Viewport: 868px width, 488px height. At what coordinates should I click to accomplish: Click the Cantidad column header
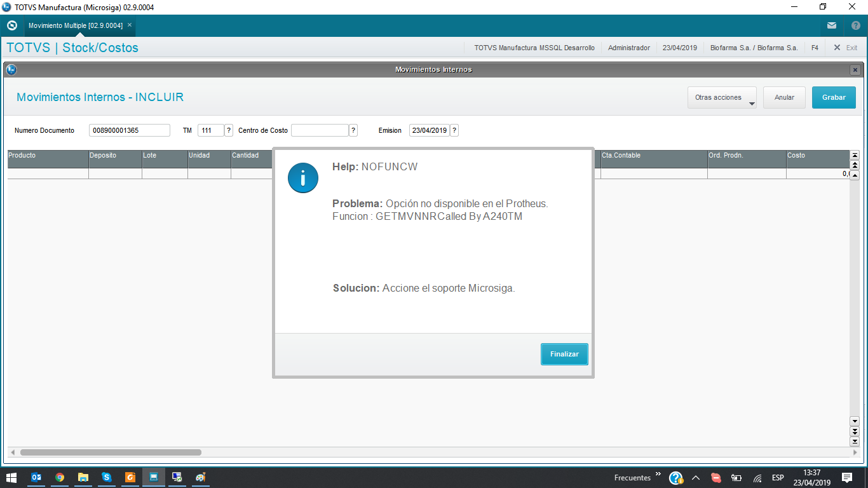coord(252,159)
